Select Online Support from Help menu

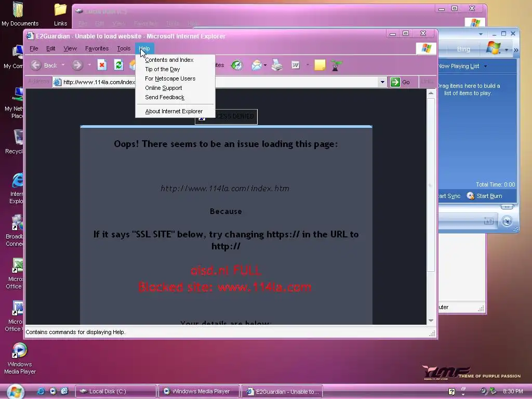click(x=175, y=88)
